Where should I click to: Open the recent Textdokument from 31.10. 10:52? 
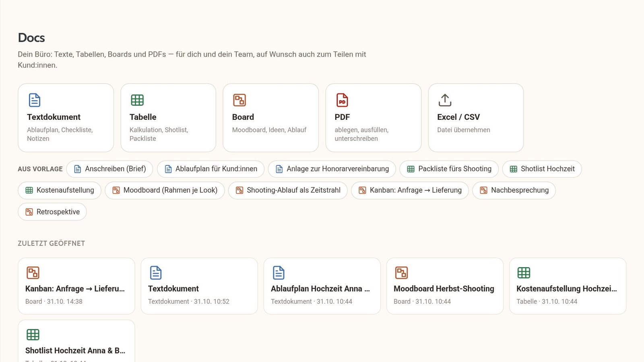pyautogui.click(x=199, y=286)
